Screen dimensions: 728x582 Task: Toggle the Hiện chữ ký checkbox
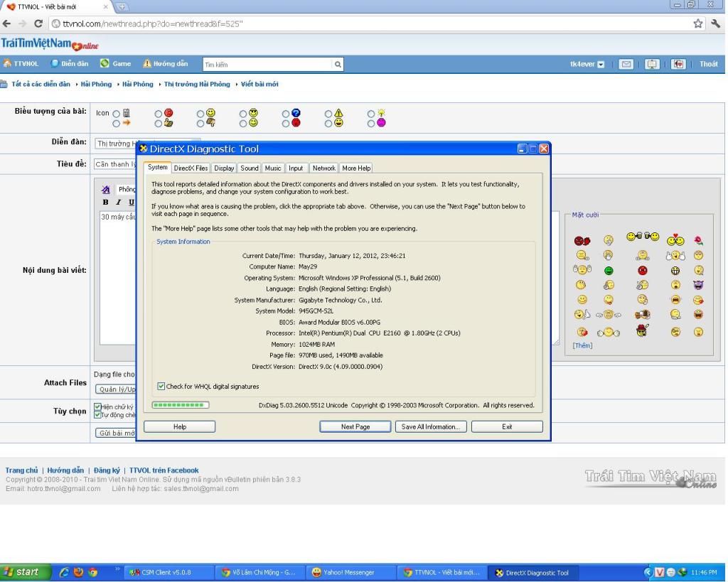97,406
